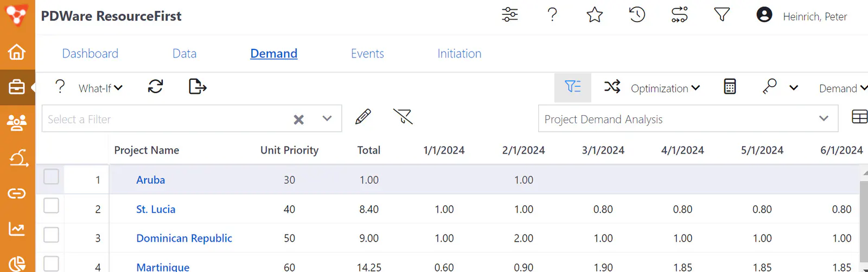Screen dimensions: 868x272
Task: Click the funnel filter icon in header
Action: coord(722,15)
